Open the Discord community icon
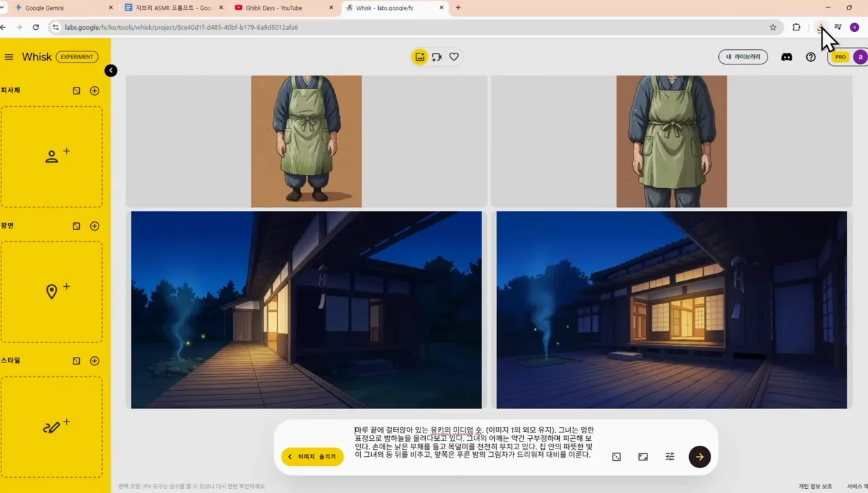868x493 pixels. 787,57
